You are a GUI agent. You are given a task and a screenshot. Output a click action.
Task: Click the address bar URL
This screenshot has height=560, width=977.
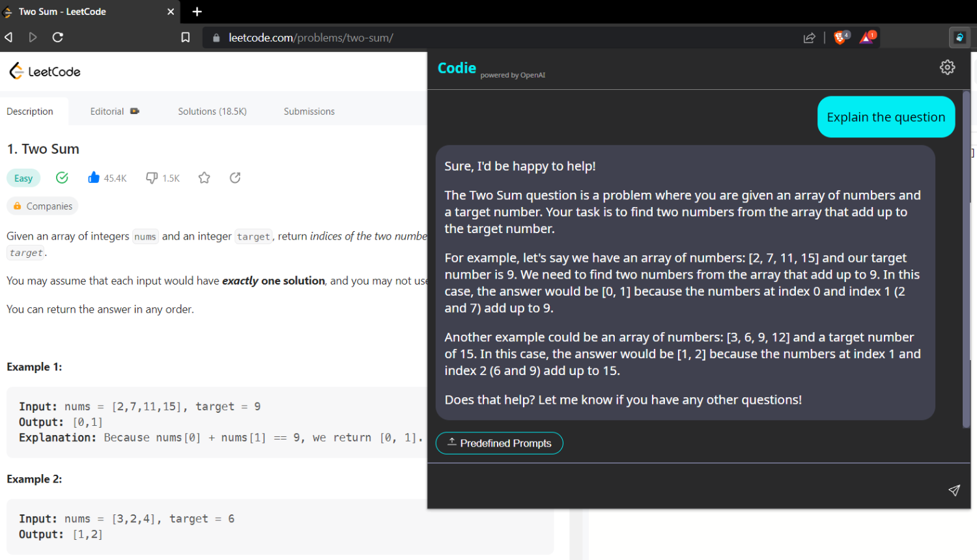pyautogui.click(x=311, y=38)
